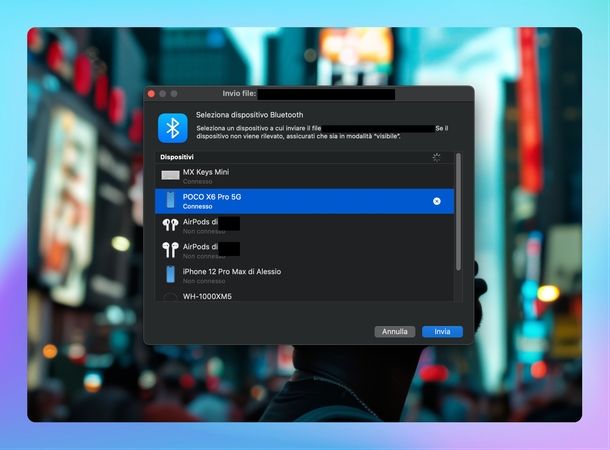Click Non connesso under iPhone 12 Pro Max
The image size is (610, 450).
tap(204, 281)
